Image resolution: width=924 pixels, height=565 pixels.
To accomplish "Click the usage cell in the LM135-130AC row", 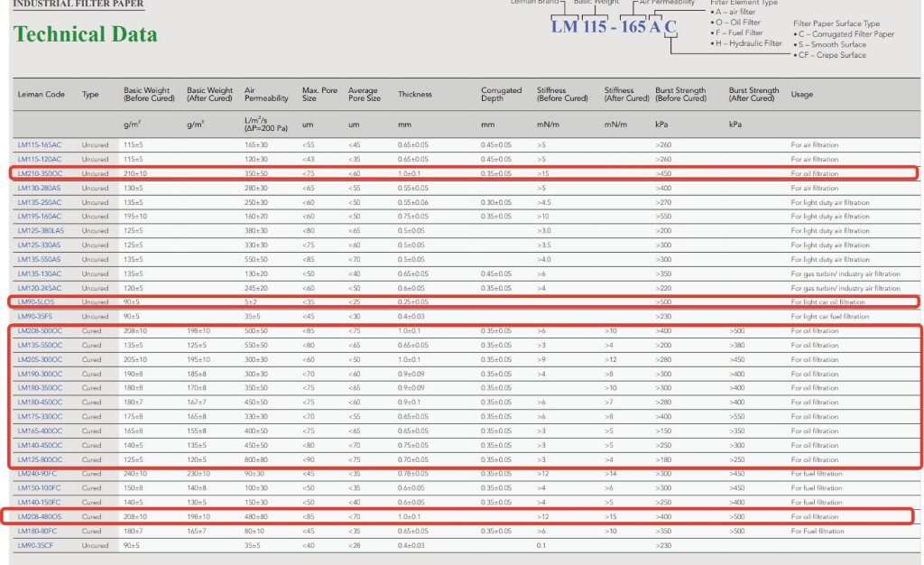I will point(845,274).
